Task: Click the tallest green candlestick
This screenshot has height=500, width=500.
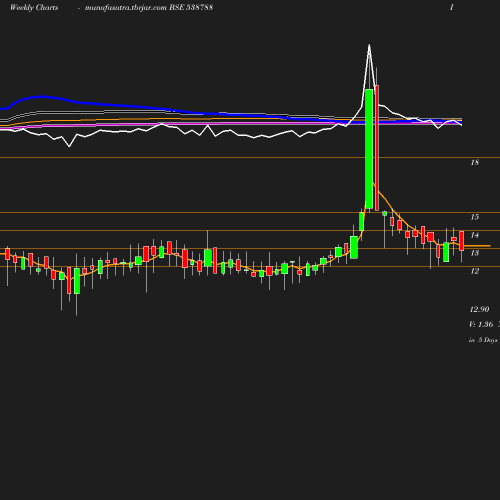Action: [x=369, y=149]
